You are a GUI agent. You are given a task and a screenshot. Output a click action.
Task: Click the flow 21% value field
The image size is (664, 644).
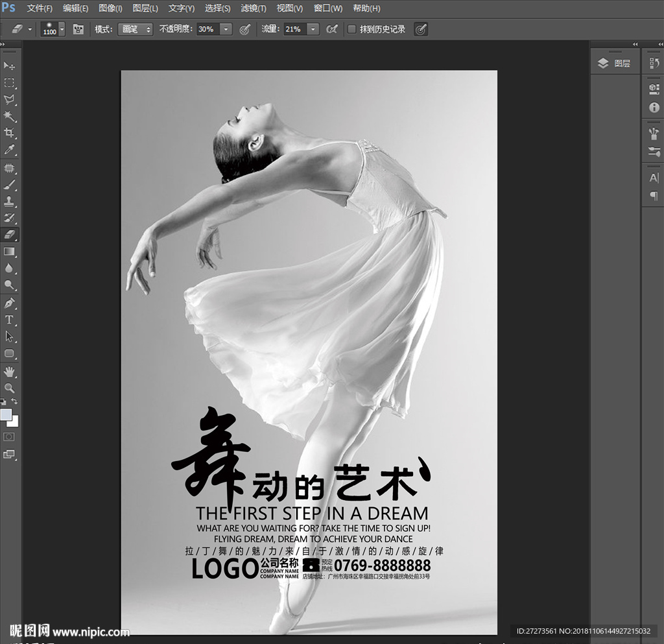[294, 29]
